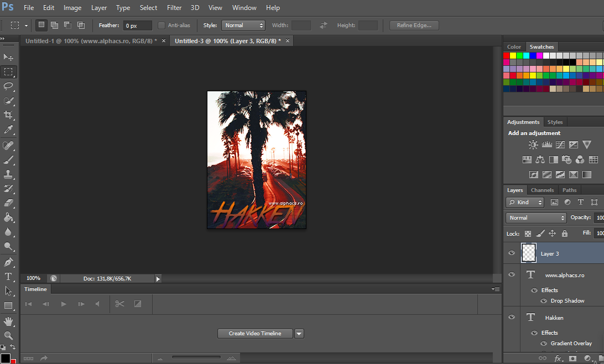Expand the Create Video Timeline arrow
604x364 pixels.
tap(299, 334)
